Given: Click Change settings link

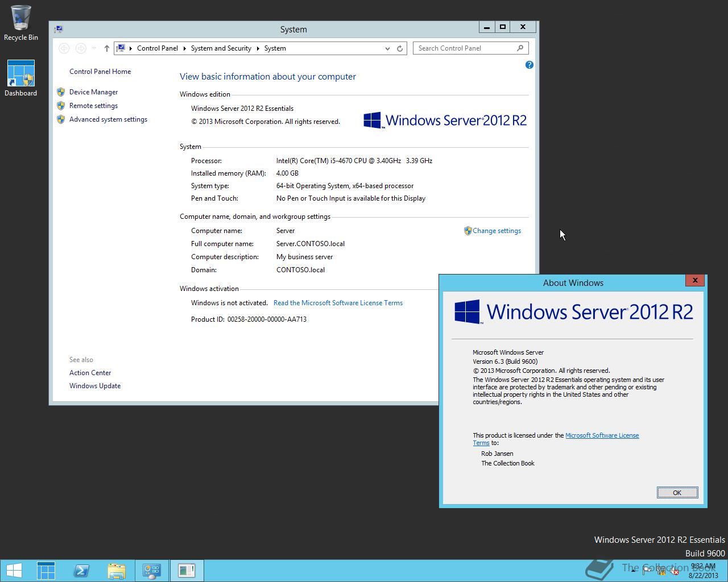Looking at the screenshot, I should [x=497, y=231].
